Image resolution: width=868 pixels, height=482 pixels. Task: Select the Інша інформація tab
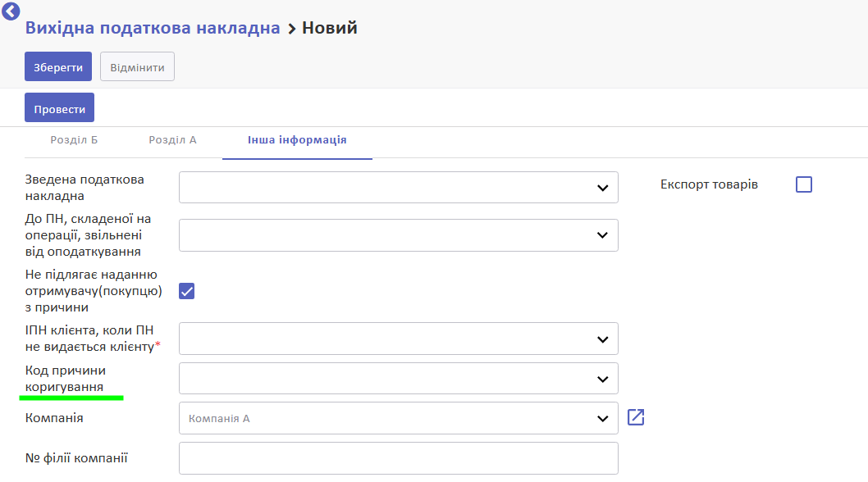click(x=297, y=140)
